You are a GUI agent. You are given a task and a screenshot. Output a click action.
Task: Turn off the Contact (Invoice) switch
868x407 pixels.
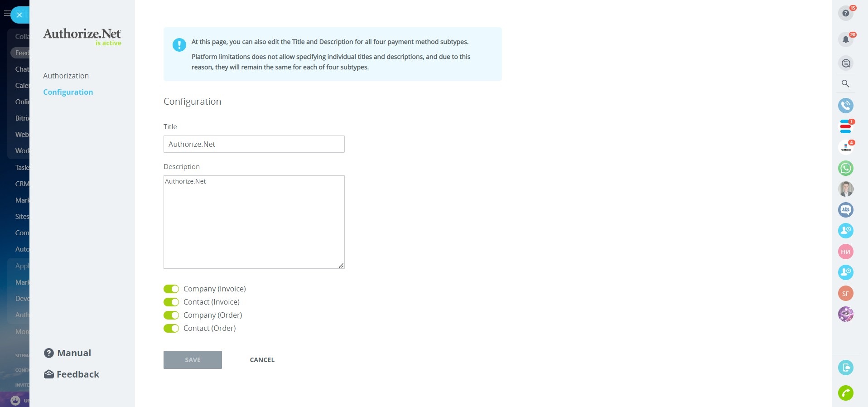171,302
